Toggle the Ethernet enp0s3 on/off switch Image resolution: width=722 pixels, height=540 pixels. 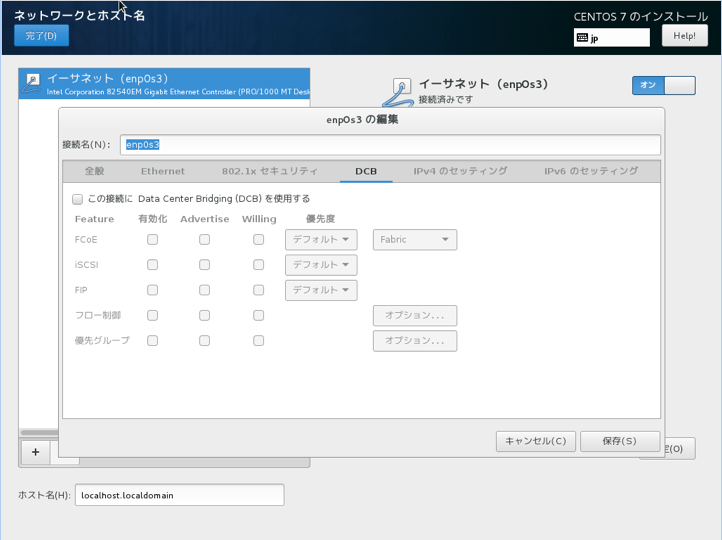[664, 85]
